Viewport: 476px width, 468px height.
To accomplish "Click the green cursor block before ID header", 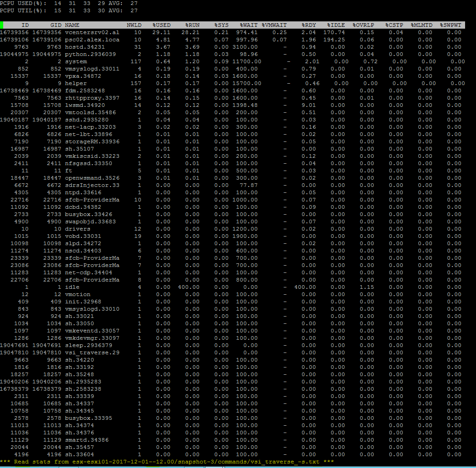I will tap(2, 25).
